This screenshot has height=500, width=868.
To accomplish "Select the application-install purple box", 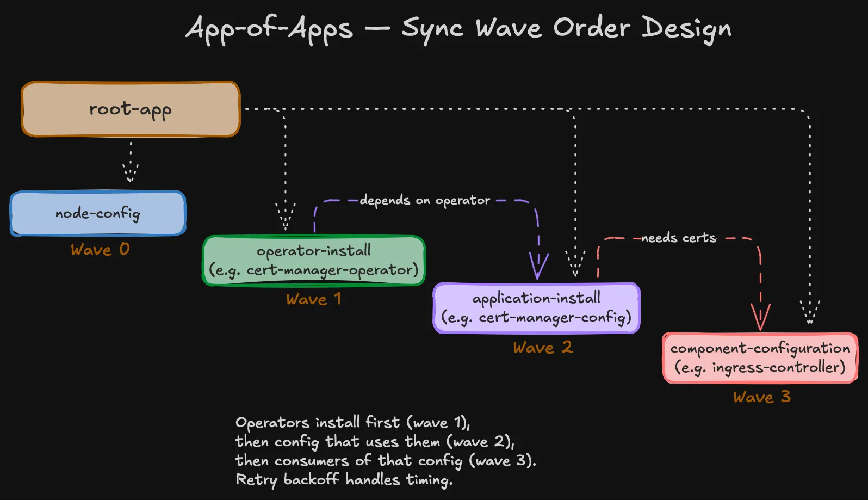I will point(536,308).
